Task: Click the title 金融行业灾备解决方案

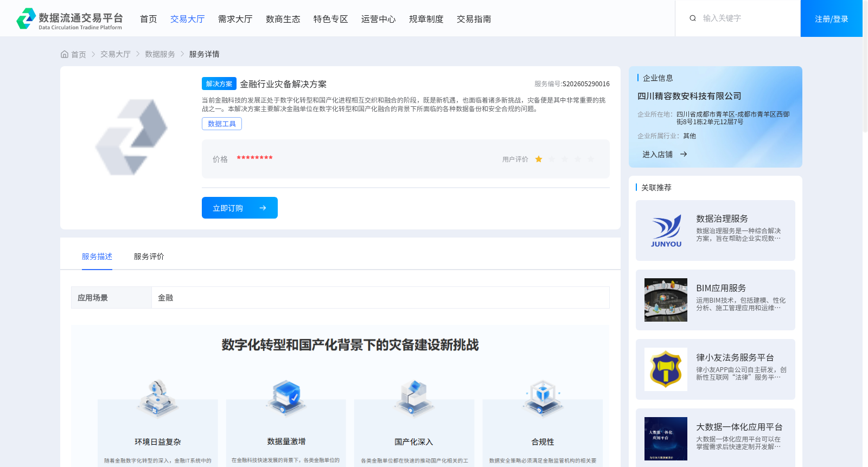Action: point(283,84)
